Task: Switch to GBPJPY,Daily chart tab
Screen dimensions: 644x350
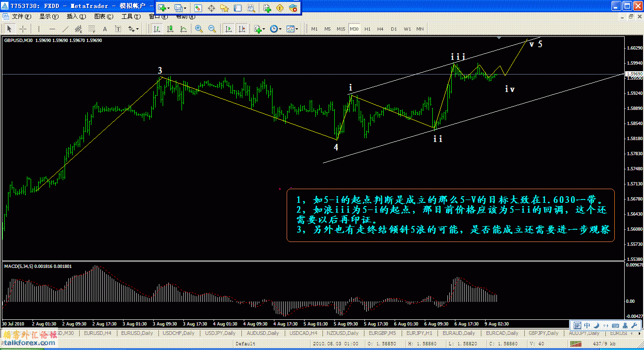Action: coord(543,333)
